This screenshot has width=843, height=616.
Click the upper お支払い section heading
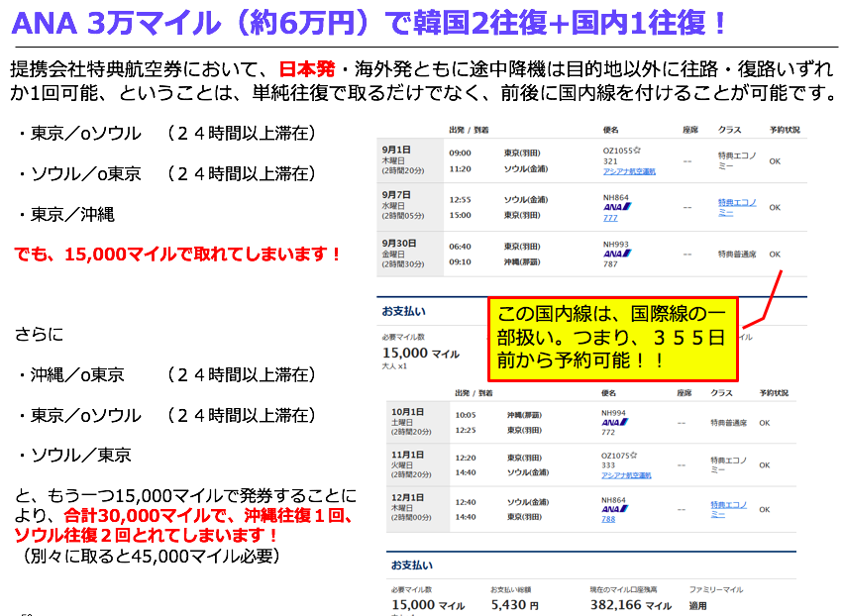(x=404, y=311)
